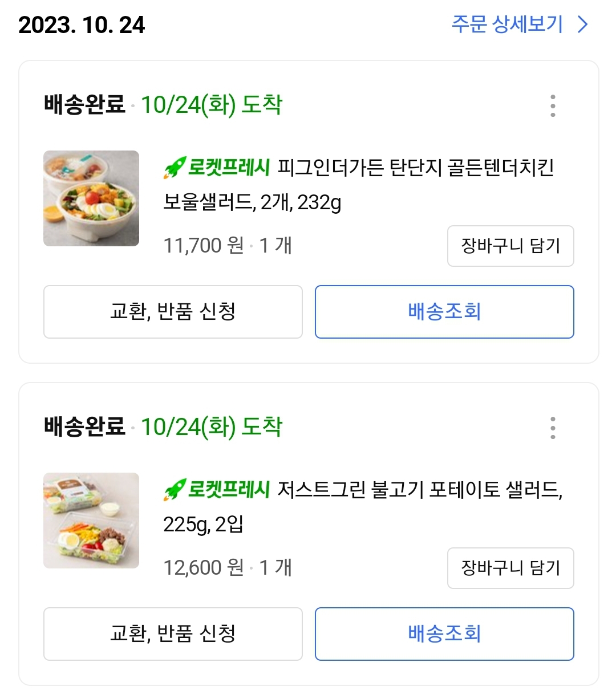Open the 불고기 포테이토 샐러드 product thumbnail
The height and width of the screenshot is (695, 616).
click(91, 521)
